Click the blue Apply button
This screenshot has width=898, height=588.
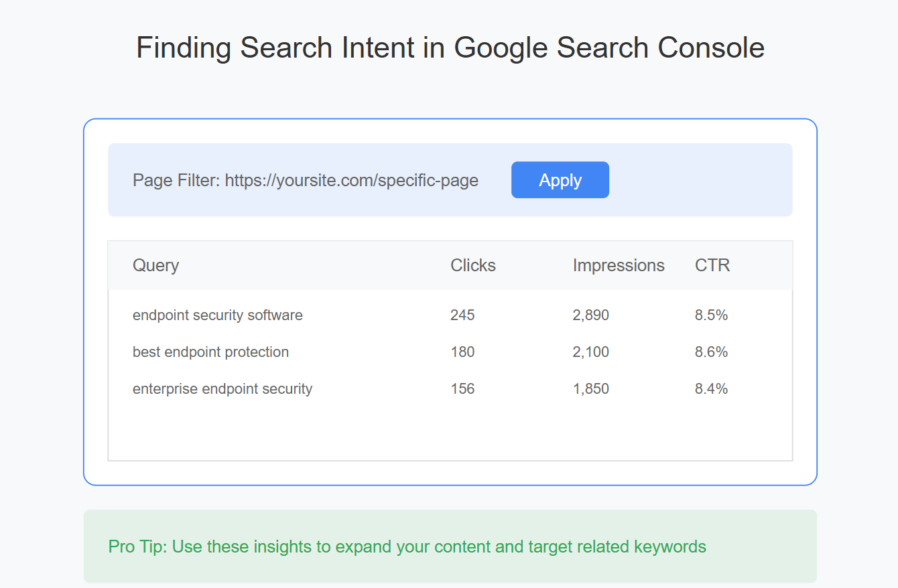click(x=560, y=180)
